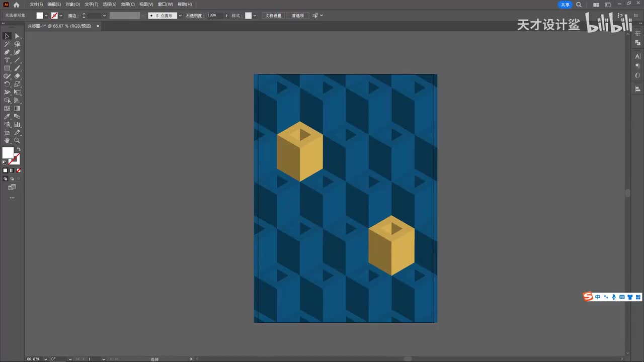Open the rotation angle dropdown at bottom
644x362 pixels.
coord(70,359)
